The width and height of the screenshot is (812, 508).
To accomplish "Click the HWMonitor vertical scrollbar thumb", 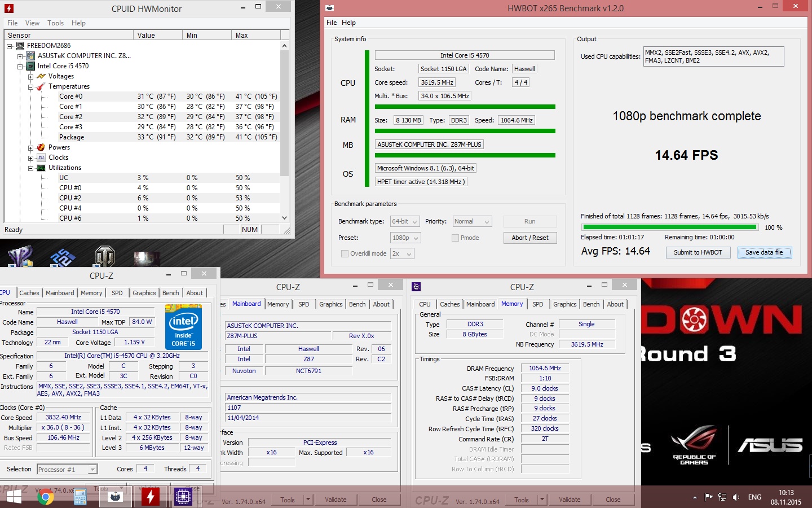I will (284, 112).
